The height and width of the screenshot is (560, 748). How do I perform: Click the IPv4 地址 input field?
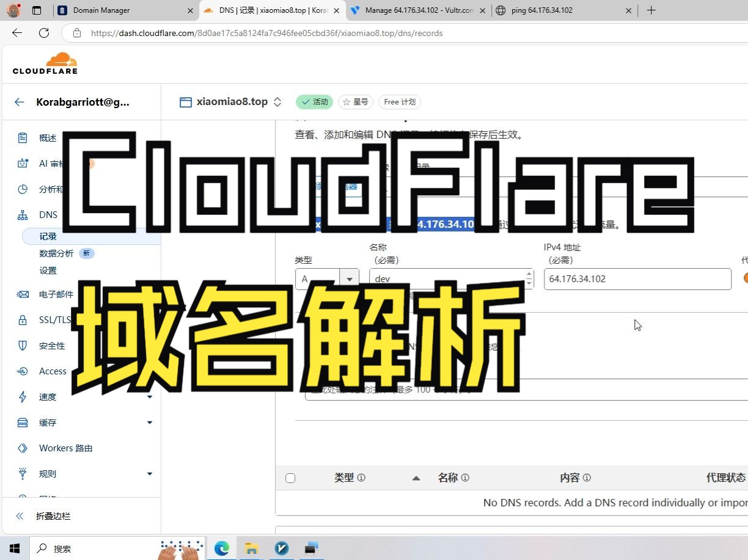click(637, 278)
